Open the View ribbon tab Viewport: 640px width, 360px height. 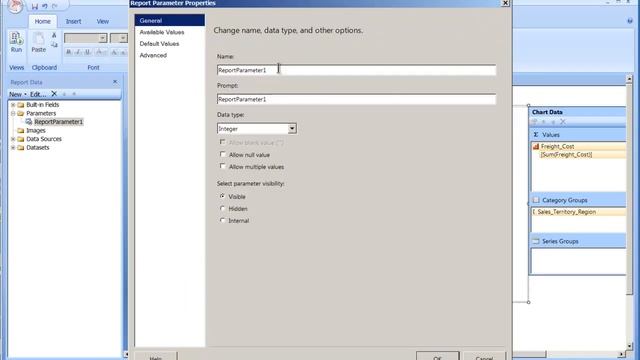[x=102, y=21]
